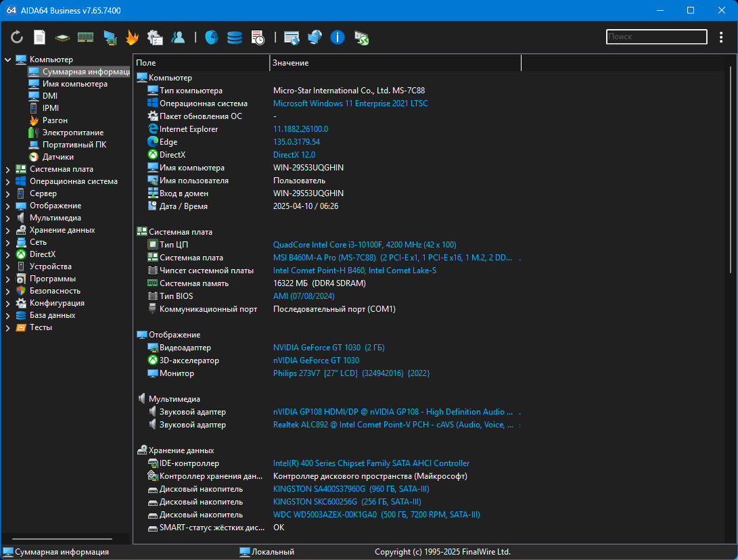Open the blue info circle icon
Screen dimensions: 738x560
coord(338,37)
